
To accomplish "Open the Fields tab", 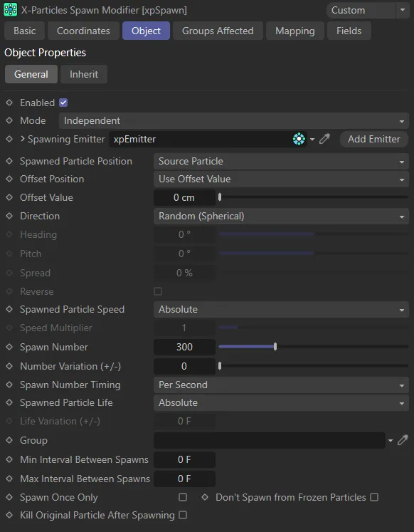I will pyautogui.click(x=349, y=31).
